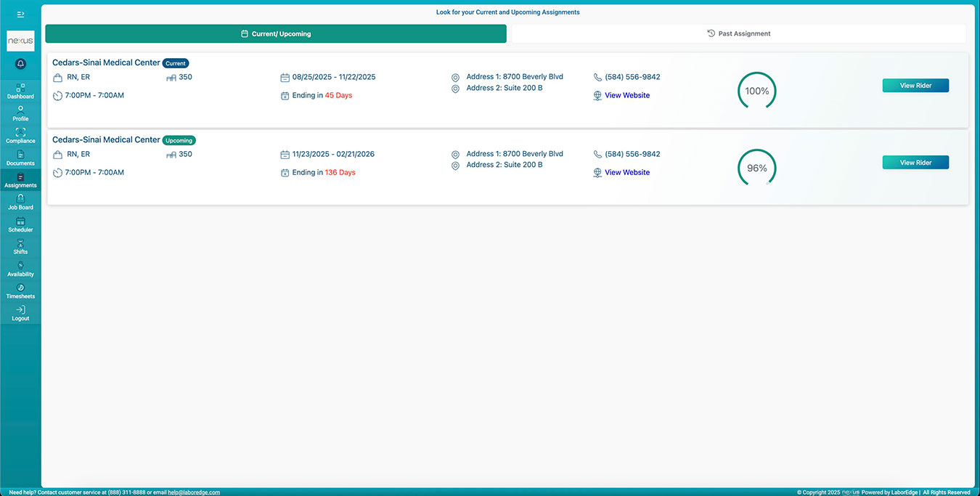
Task: Open the Shifts page
Action: 20,248
